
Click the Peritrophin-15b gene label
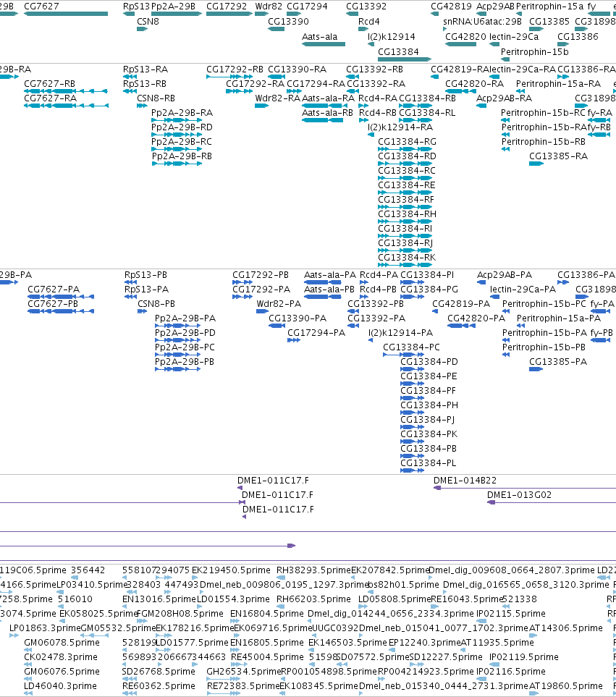coord(535,52)
